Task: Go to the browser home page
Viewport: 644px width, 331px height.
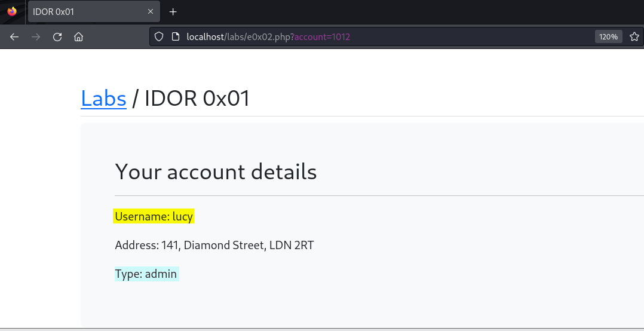Action: [x=78, y=37]
